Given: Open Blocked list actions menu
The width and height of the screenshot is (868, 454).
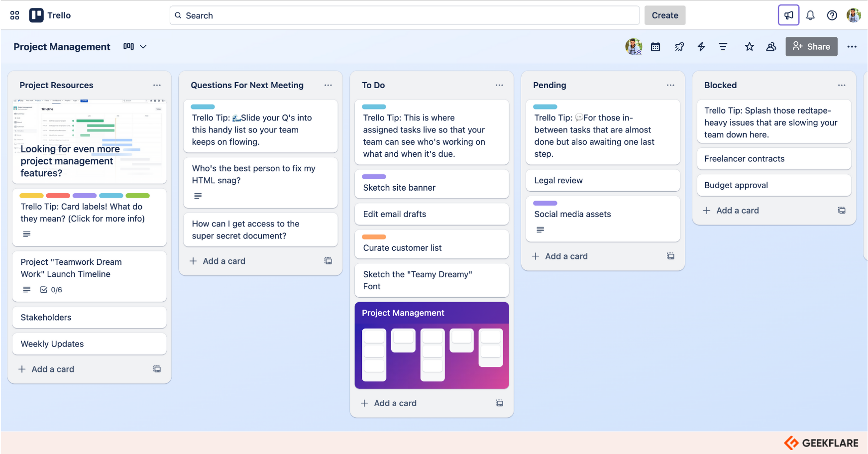Looking at the screenshot, I should (x=842, y=85).
